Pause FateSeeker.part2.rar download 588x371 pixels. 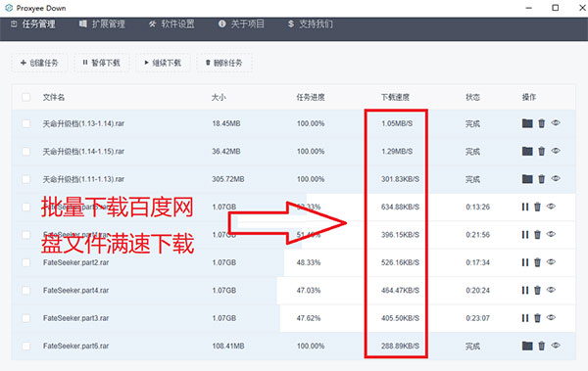(x=525, y=262)
